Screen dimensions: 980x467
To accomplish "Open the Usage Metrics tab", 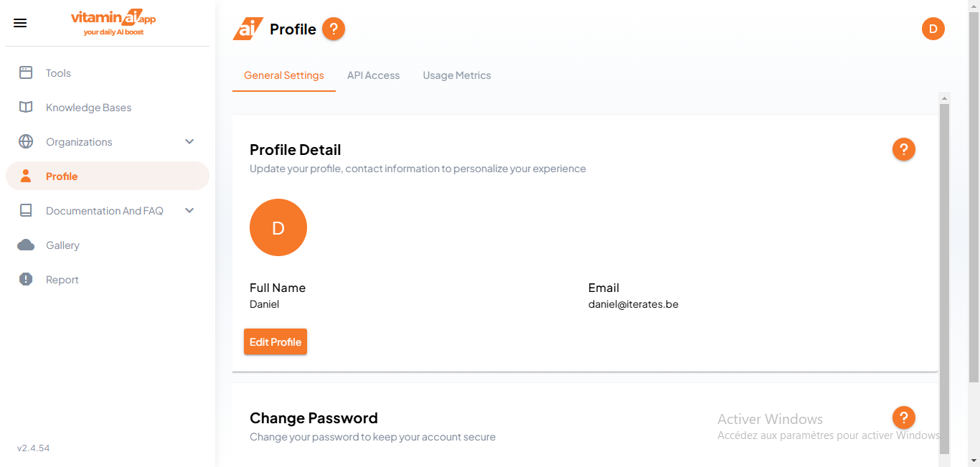I will (457, 75).
